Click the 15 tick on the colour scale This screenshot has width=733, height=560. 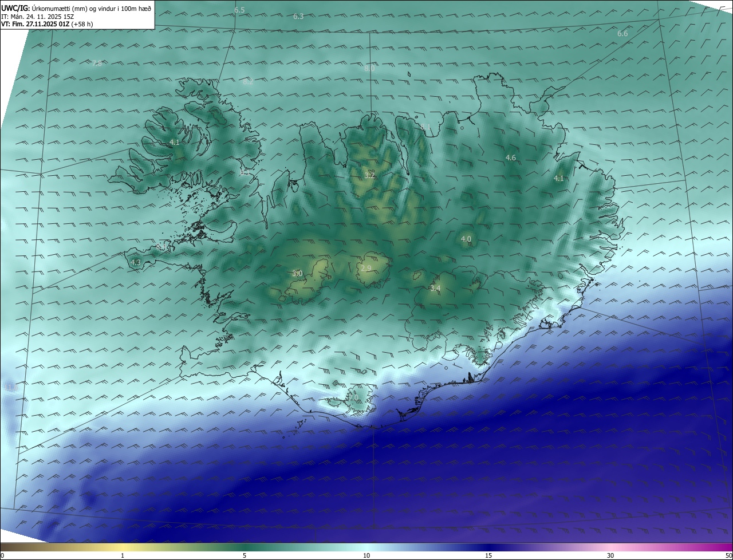pyautogui.click(x=488, y=555)
